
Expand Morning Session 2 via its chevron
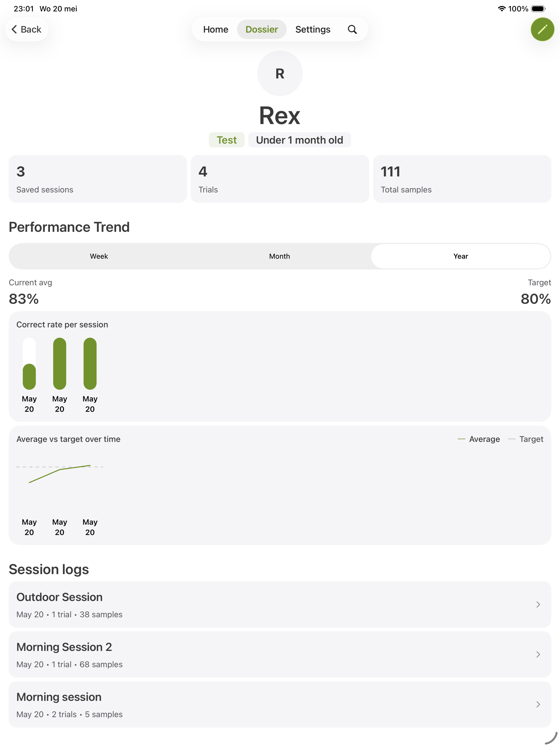538,654
